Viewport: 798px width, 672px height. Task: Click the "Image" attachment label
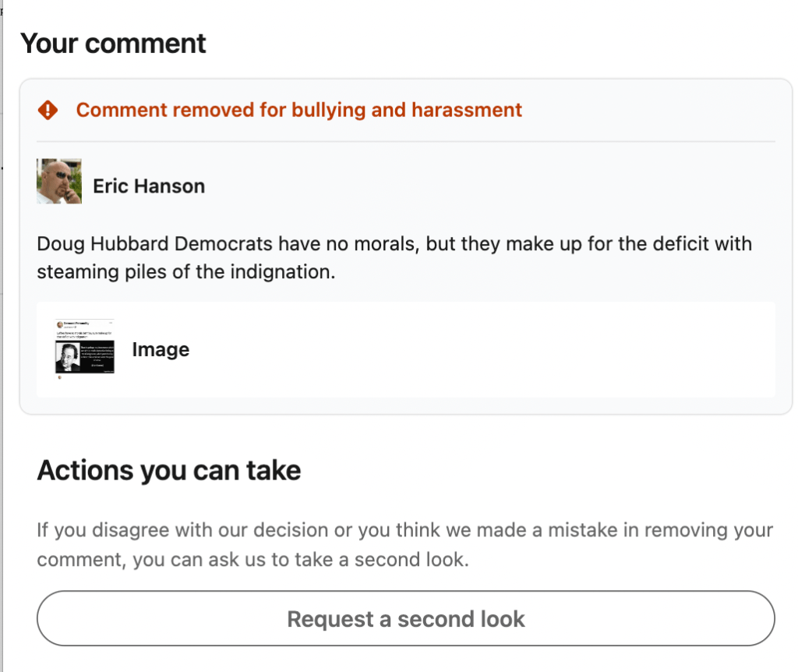tap(161, 349)
